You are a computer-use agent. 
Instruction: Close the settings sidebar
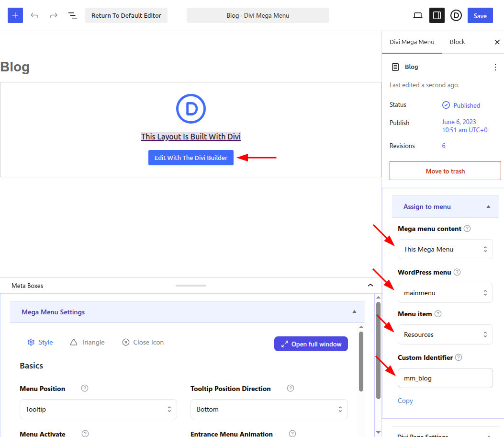[x=497, y=42]
